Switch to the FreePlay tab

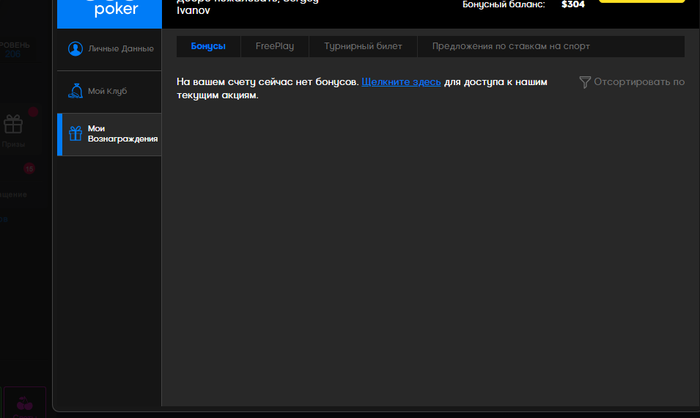click(275, 46)
